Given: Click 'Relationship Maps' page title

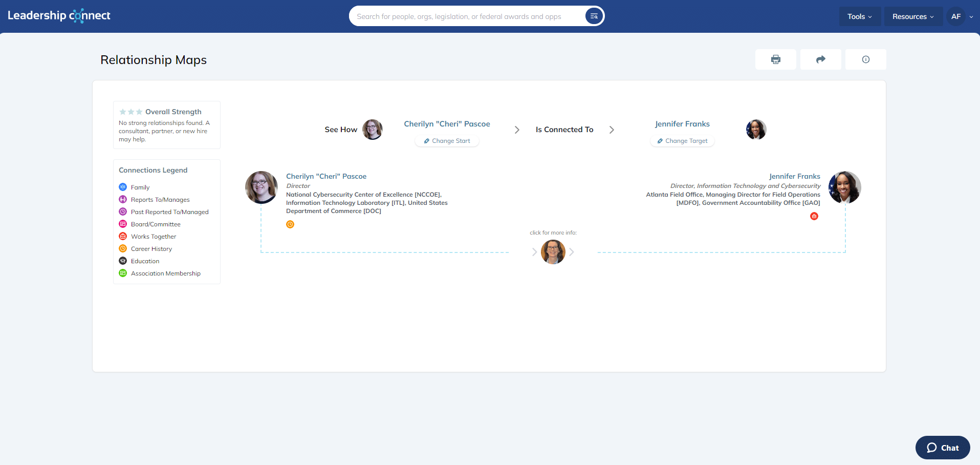Looking at the screenshot, I should coord(154,60).
